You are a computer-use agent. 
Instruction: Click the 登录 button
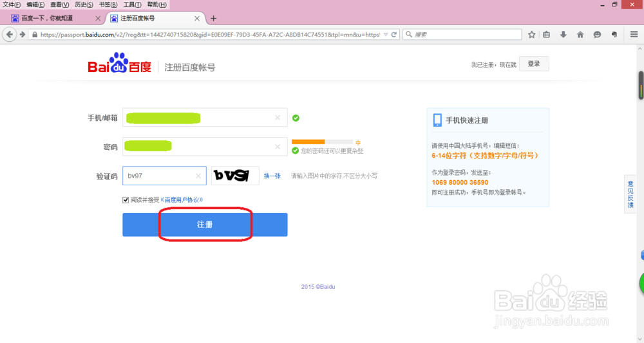[x=534, y=64]
